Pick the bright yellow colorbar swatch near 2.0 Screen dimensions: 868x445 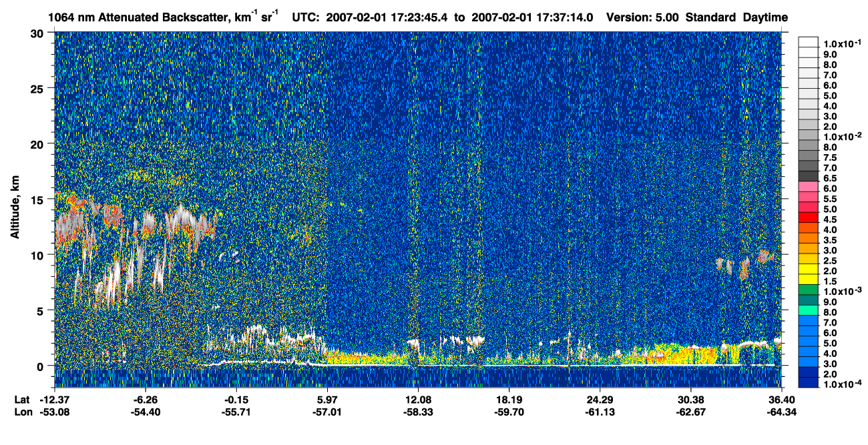point(809,270)
